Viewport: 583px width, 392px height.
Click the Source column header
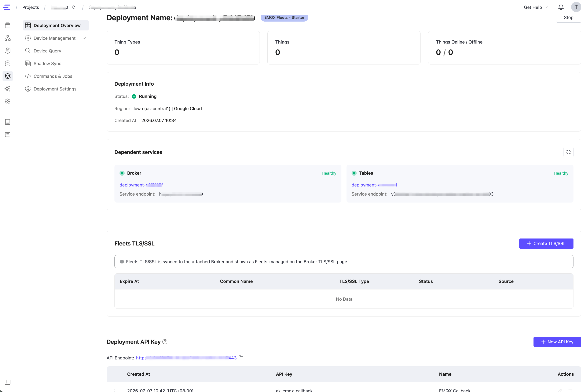click(x=506, y=281)
